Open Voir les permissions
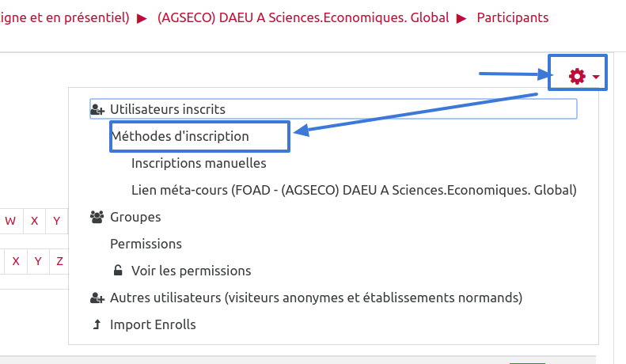This screenshot has height=364, width=626. click(x=191, y=271)
